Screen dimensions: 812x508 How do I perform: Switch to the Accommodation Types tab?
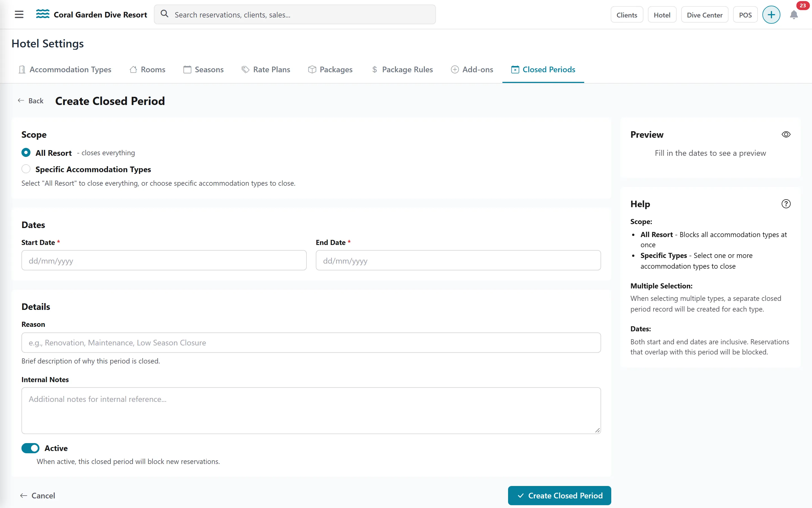65,69
